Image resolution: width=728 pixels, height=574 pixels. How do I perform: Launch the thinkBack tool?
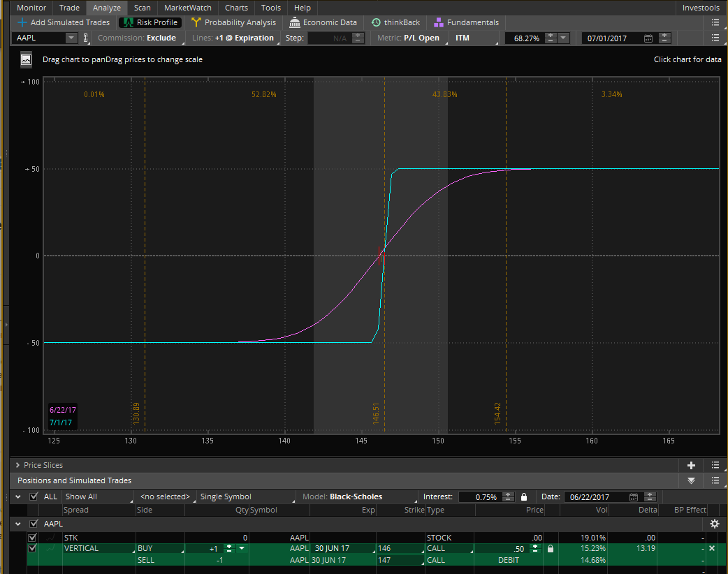395,22
